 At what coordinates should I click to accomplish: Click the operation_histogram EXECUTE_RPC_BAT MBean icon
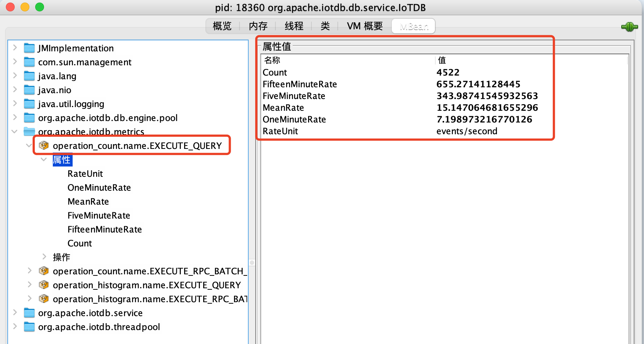click(x=44, y=299)
